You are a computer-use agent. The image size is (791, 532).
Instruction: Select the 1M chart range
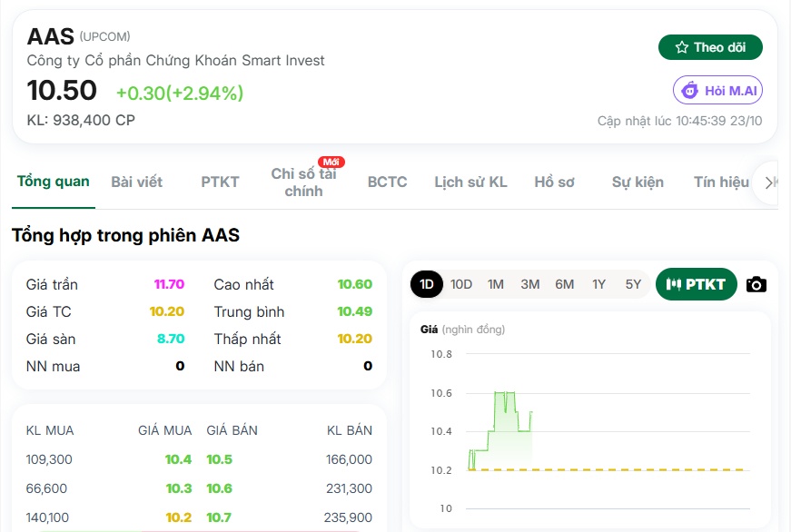[495, 284]
